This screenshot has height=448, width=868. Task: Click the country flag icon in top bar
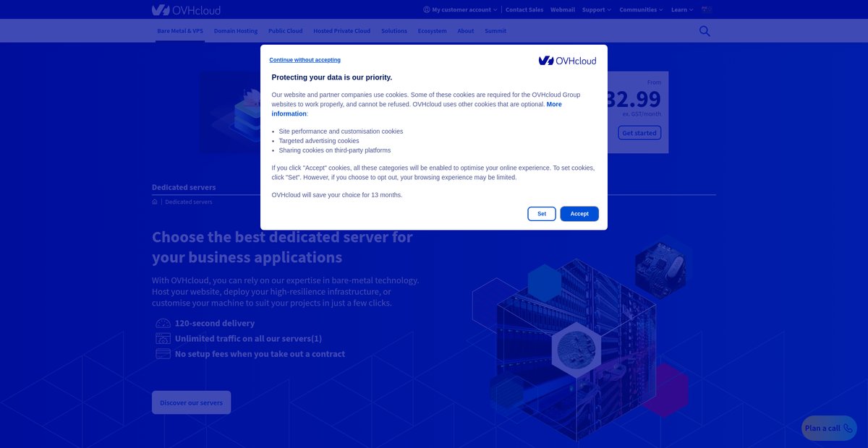(707, 9)
